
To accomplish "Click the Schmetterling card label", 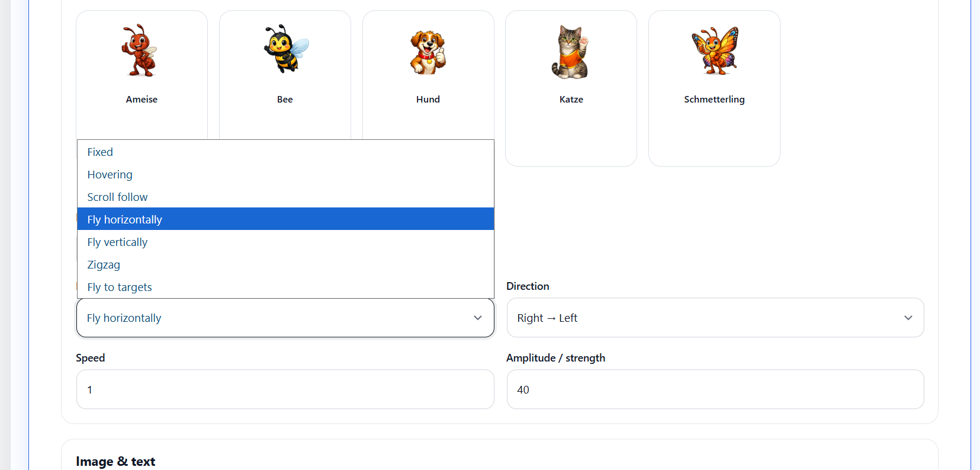I will pyautogui.click(x=714, y=100).
